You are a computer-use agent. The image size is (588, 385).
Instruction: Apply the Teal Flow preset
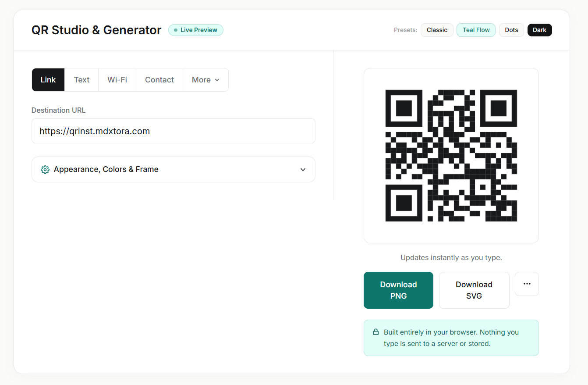point(476,30)
